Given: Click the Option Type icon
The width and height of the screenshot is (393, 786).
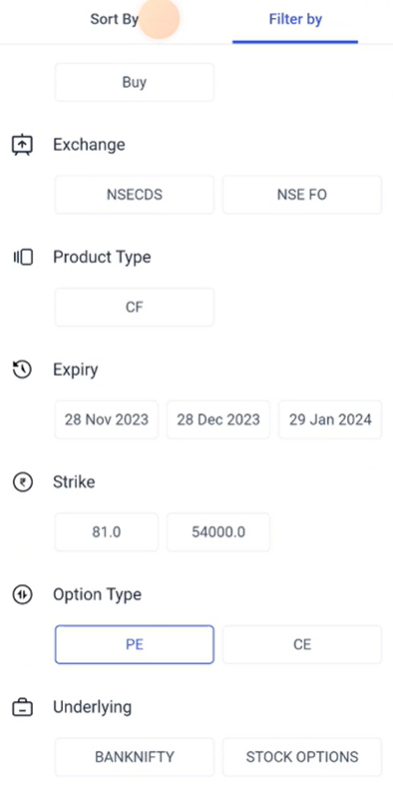Looking at the screenshot, I should click(x=22, y=595).
